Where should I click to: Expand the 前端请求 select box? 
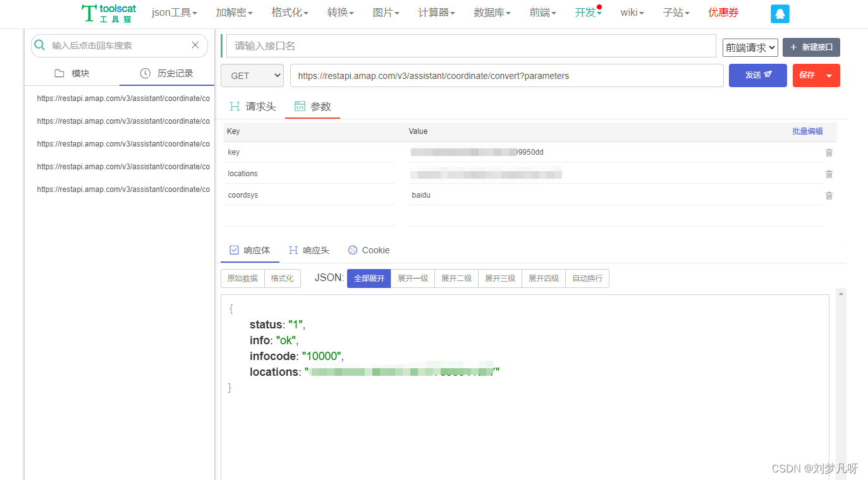(x=750, y=47)
